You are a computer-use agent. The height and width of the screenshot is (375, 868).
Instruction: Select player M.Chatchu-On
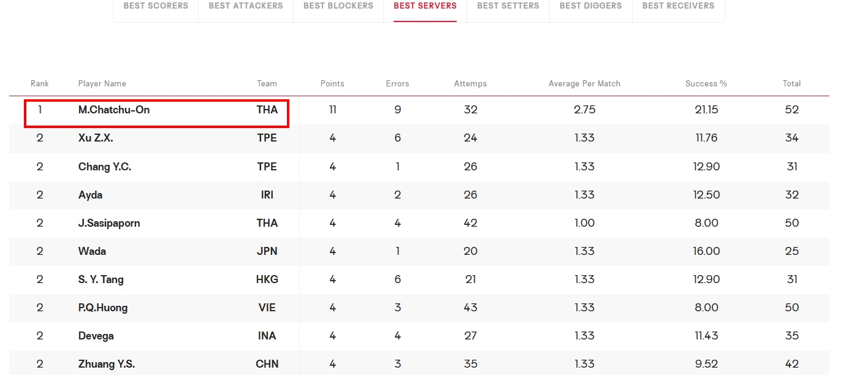tap(114, 110)
